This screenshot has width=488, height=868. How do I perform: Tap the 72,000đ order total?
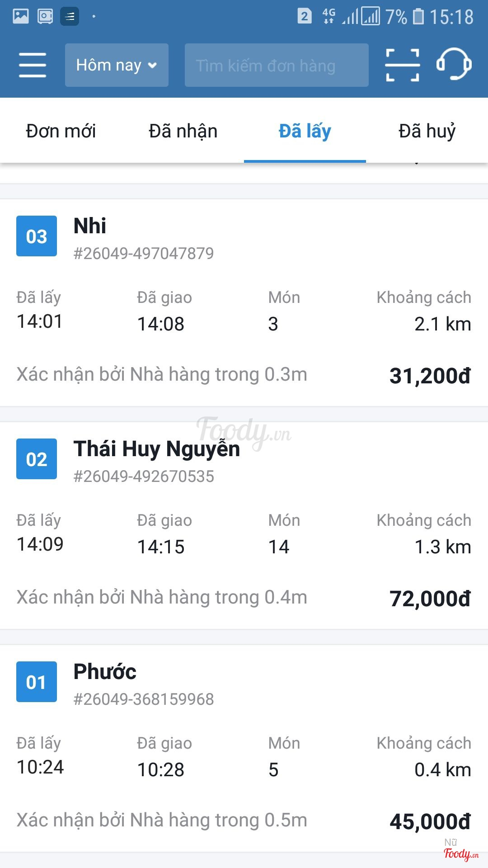pos(430,599)
